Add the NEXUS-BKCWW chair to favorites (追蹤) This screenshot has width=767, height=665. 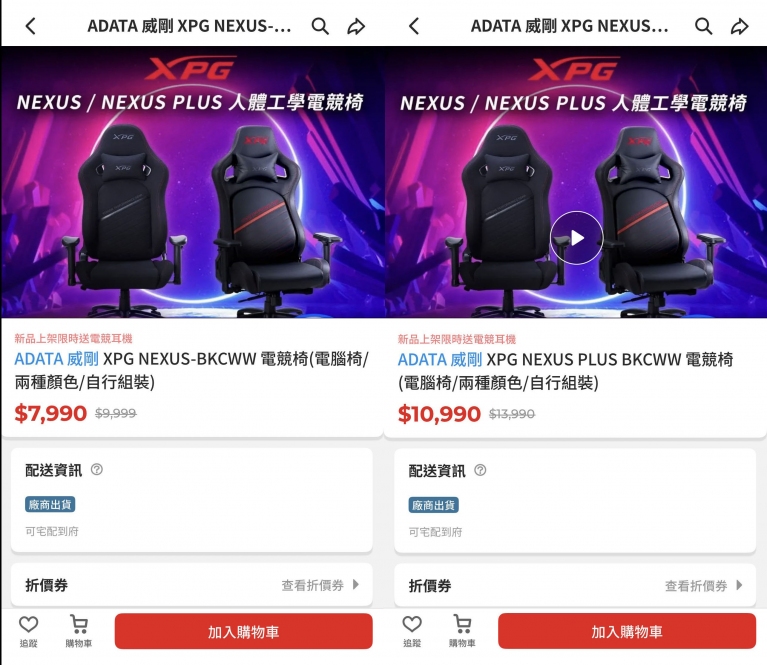(x=29, y=631)
